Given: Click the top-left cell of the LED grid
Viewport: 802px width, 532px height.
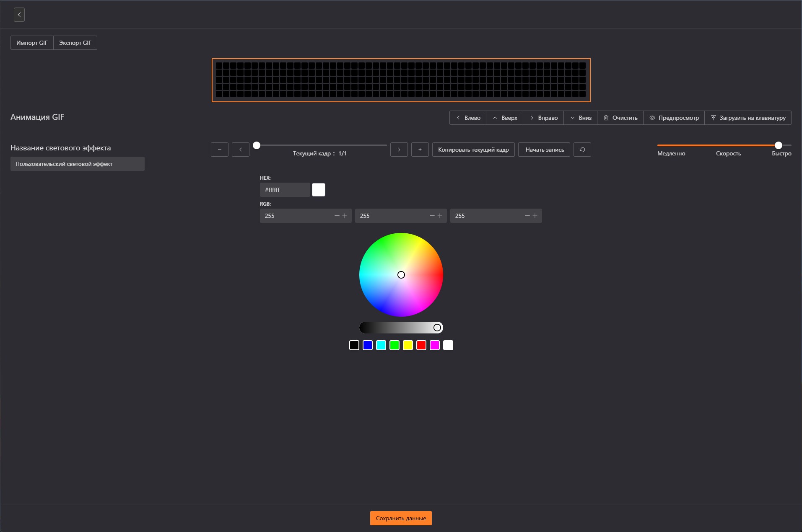Looking at the screenshot, I should (x=219, y=65).
